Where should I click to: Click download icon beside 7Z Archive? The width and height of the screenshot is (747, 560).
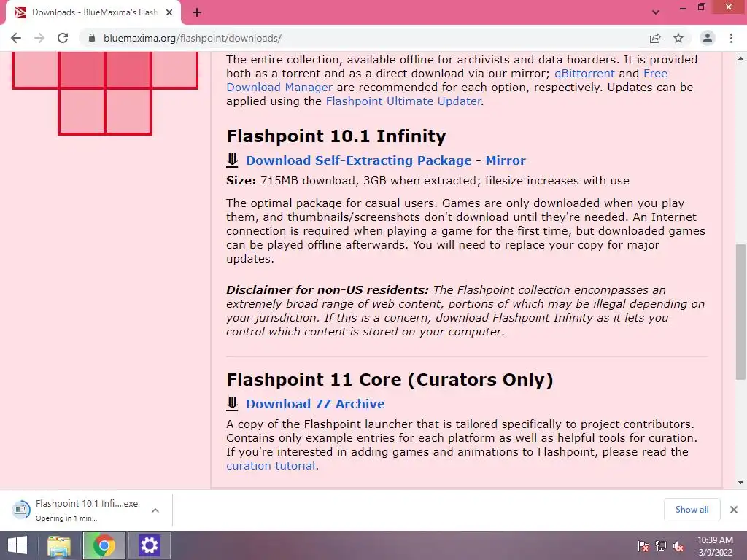click(x=232, y=403)
